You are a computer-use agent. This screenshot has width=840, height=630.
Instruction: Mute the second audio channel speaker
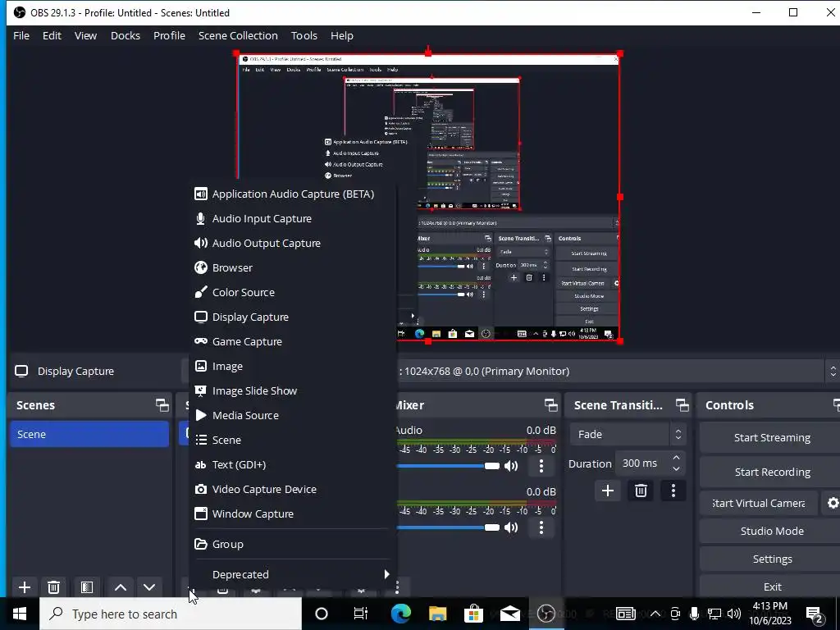(x=511, y=527)
